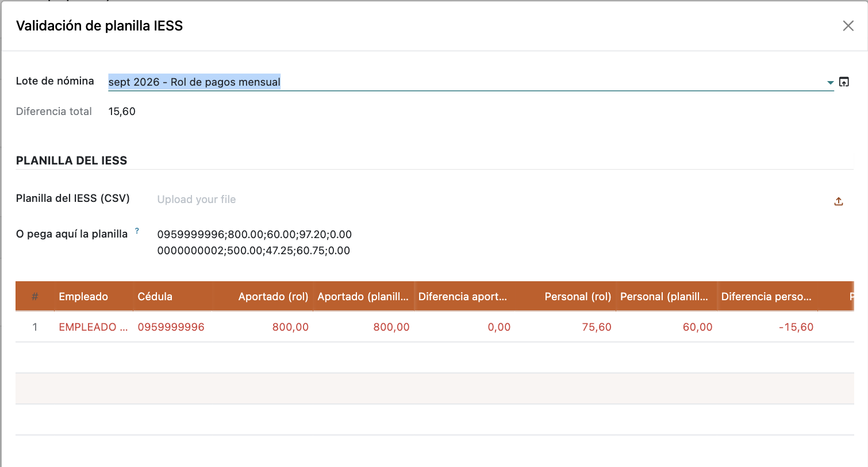Screen dimensions: 868x467
Task: Click the 'PLANILLA DEL IESS' section heading
Action: coord(72,160)
